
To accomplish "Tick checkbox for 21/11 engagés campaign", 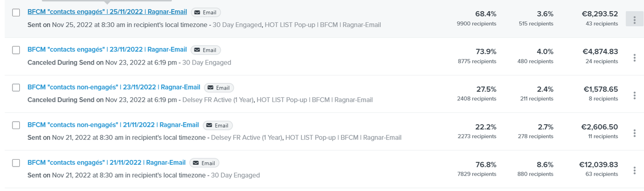I will click(x=16, y=163).
